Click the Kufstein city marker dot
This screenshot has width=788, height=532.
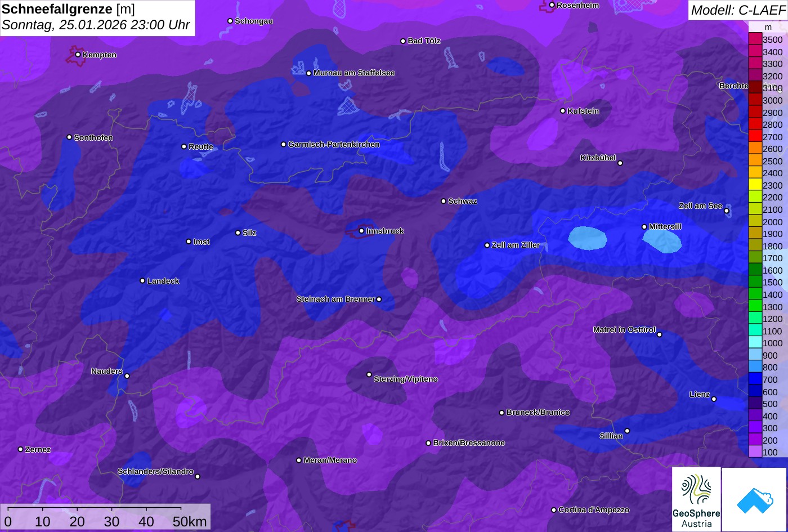(563, 111)
